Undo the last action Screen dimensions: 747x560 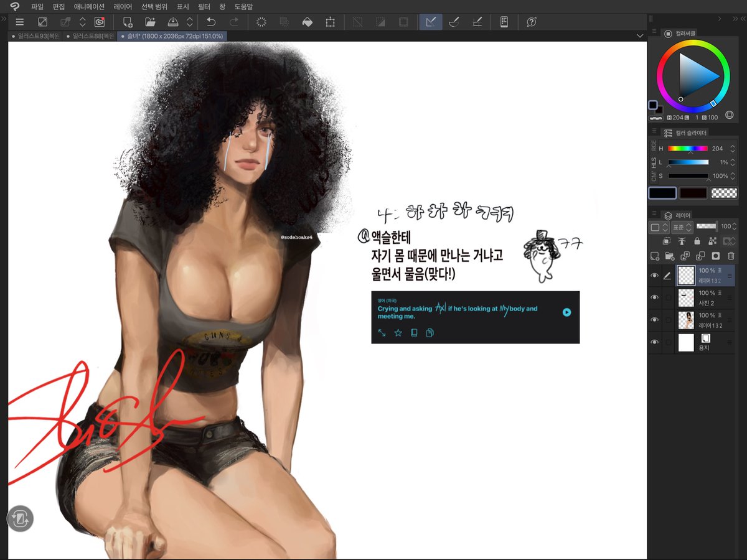tap(211, 22)
